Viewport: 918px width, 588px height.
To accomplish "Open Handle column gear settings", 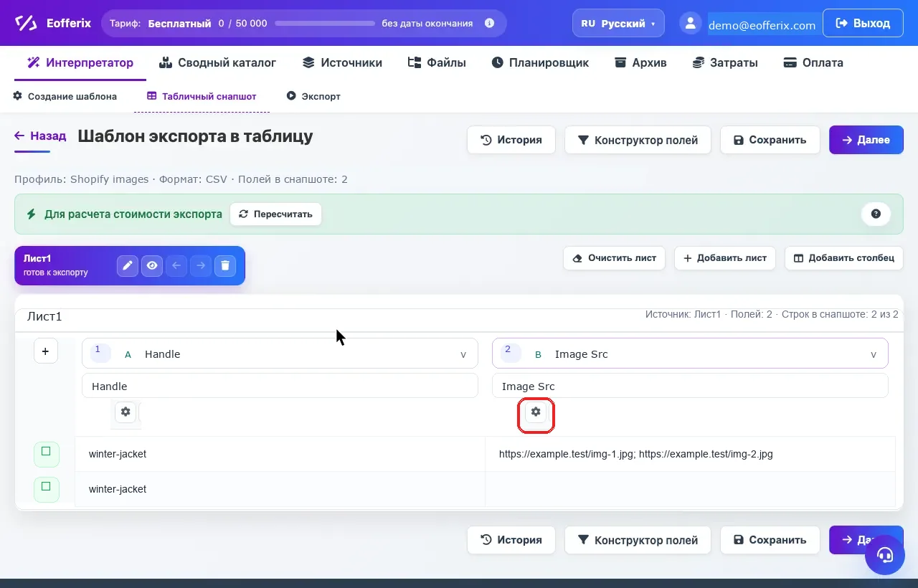I will (126, 412).
